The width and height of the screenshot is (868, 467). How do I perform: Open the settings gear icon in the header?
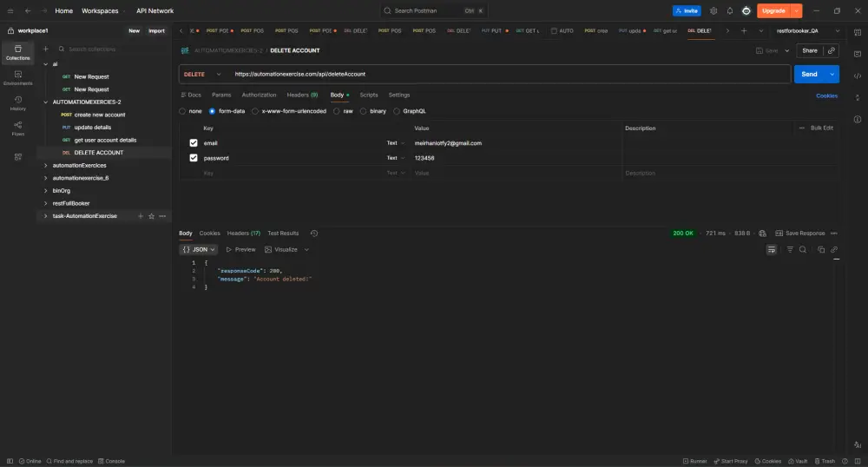pos(713,11)
